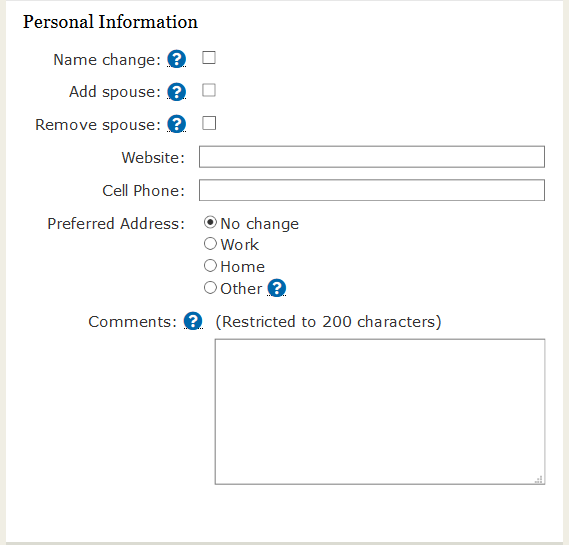Click inside the Comments text area
The height and width of the screenshot is (545, 569).
[380, 411]
